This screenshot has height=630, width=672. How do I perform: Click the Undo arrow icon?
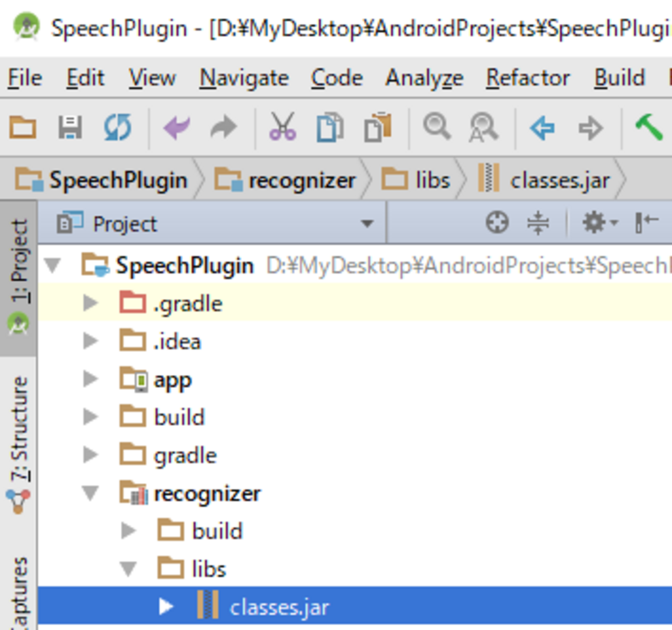click(x=176, y=127)
